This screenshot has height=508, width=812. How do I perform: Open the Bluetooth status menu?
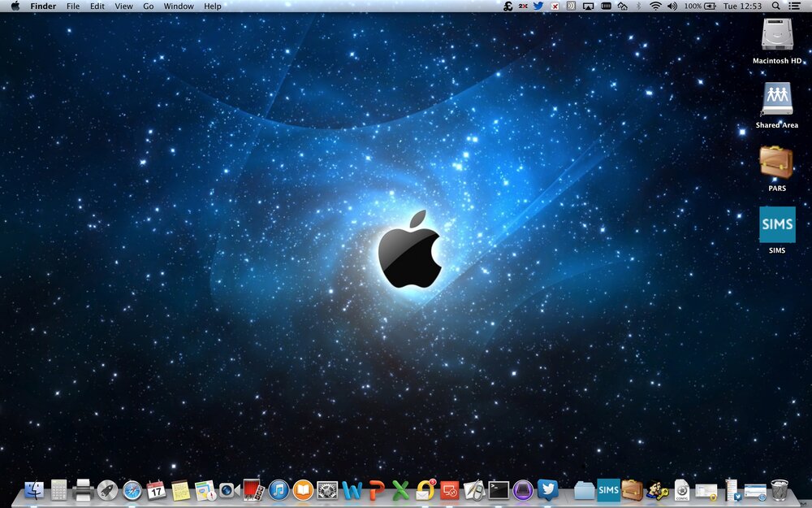point(638,7)
